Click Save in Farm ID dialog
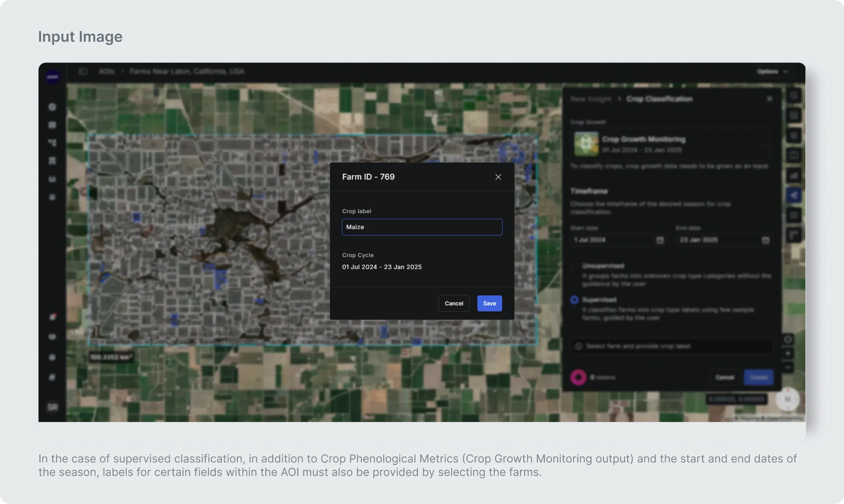This screenshot has height=504, width=844. point(489,303)
